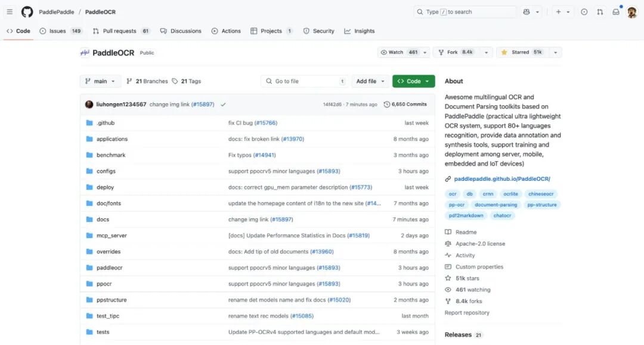Switch to the Code tab
This screenshot has width=644, height=345.
(18, 31)
